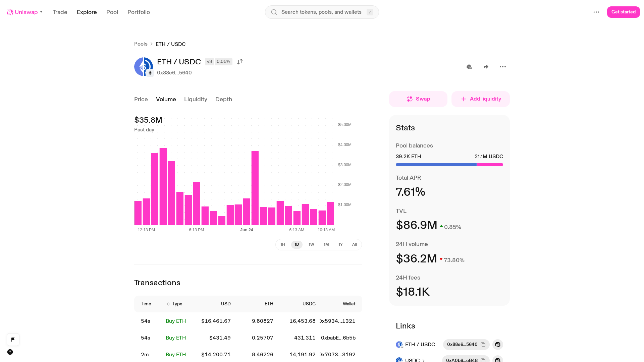The width and height of the screenshot is (644, 362).
Task: Click the green up arrow beside 0.85%
Action: point(441,226)
